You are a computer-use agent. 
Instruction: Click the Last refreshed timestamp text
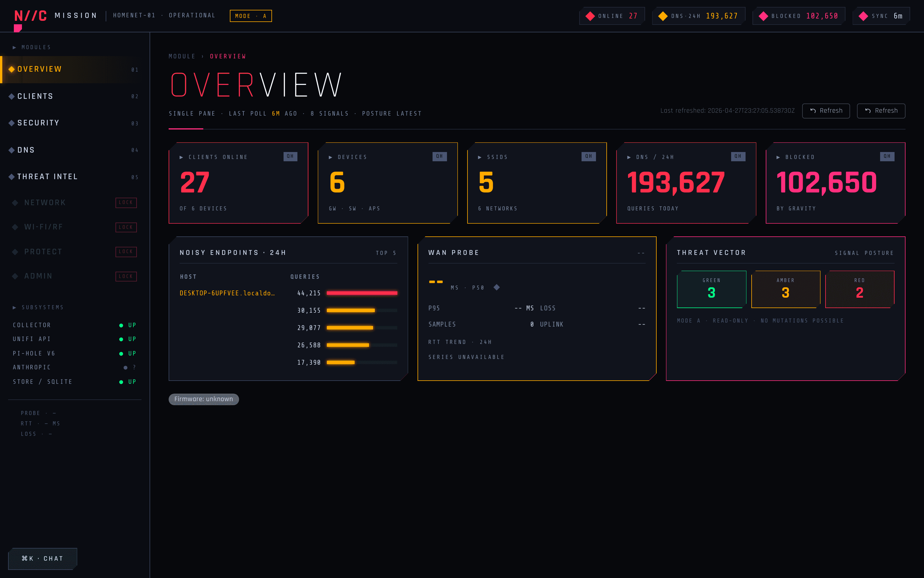[x=727, y=111]
